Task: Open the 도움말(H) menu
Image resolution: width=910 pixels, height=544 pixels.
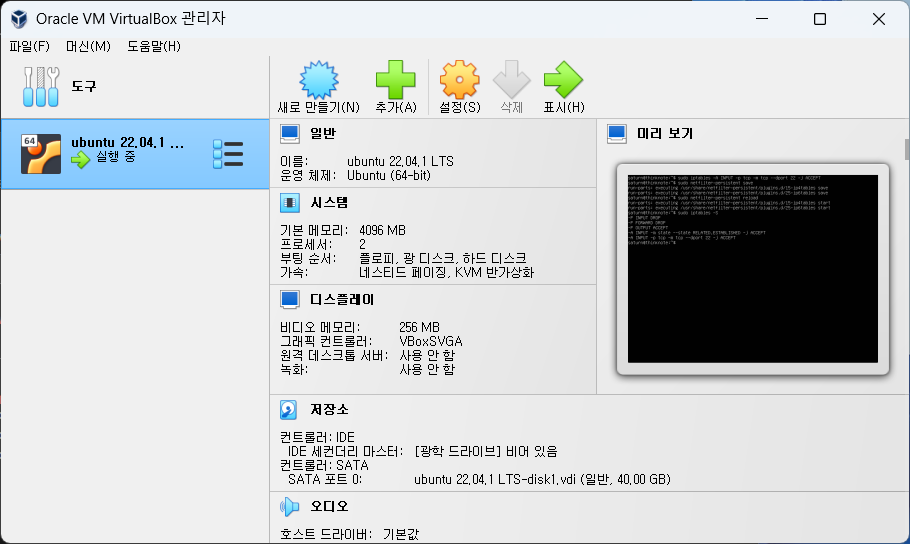Action: (x=154, y=46)
